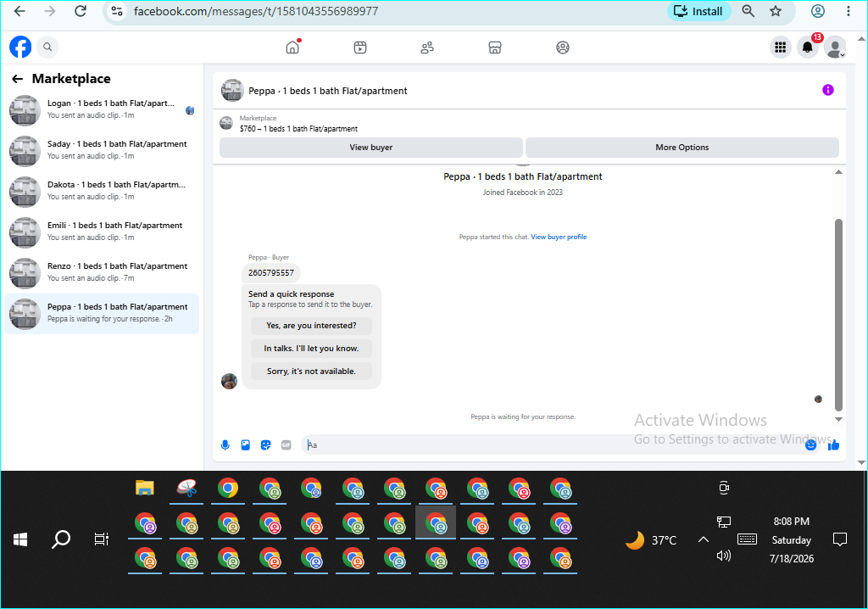Viewport: 868px width, 609px height.
Task: Click the Facebook logo
Action: tap(20, 47)
